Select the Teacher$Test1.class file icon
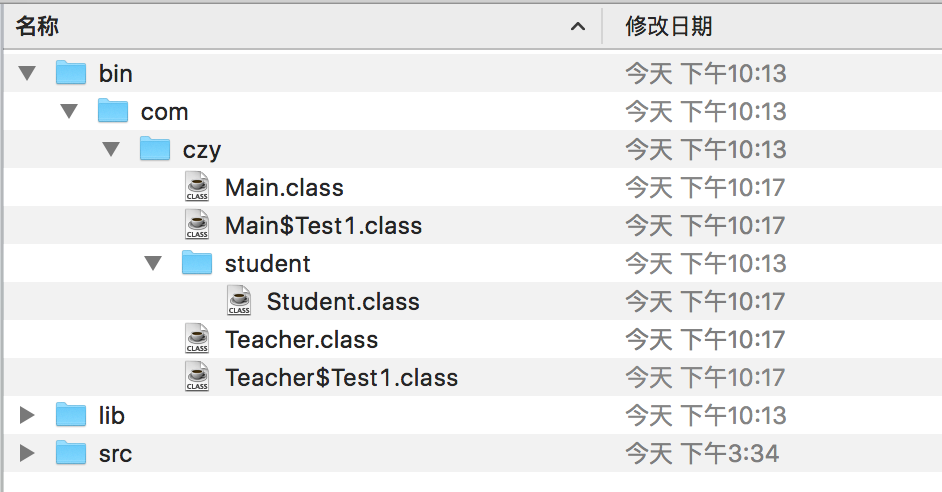This screenshot has width=942, height=492. 197,377
